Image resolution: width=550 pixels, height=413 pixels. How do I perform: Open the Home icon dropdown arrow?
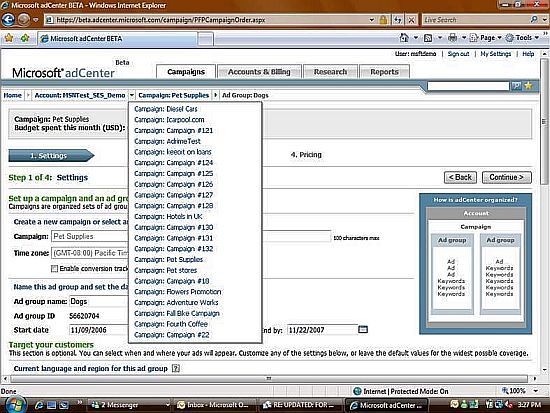point(416,38)
